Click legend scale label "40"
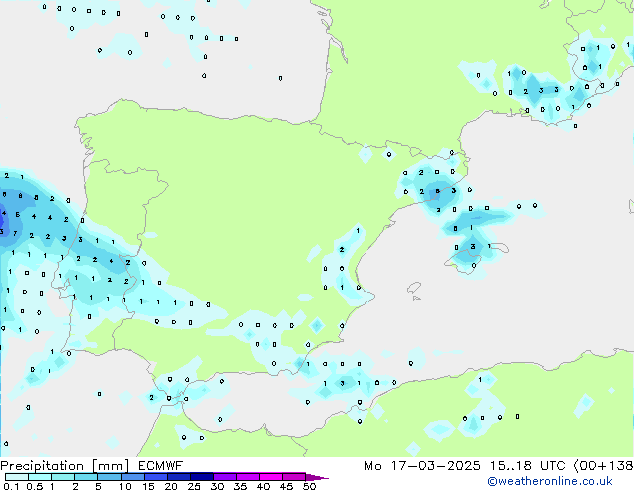 pyautogui.click(x=263, y=486)
